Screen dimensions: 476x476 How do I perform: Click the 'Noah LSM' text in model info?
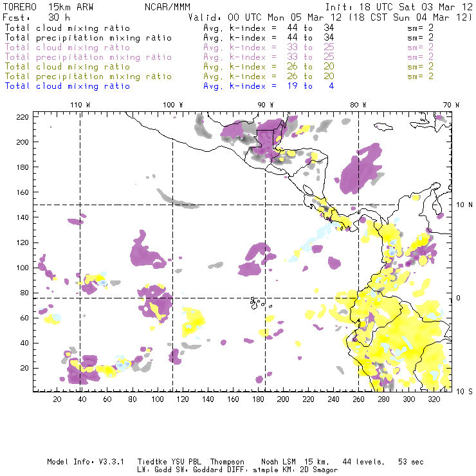pos(279,462)
